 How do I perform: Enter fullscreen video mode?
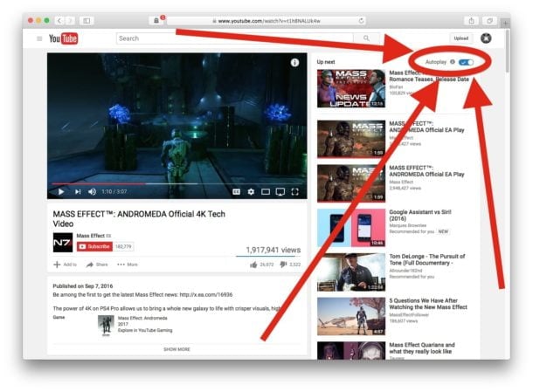point(294,191)
